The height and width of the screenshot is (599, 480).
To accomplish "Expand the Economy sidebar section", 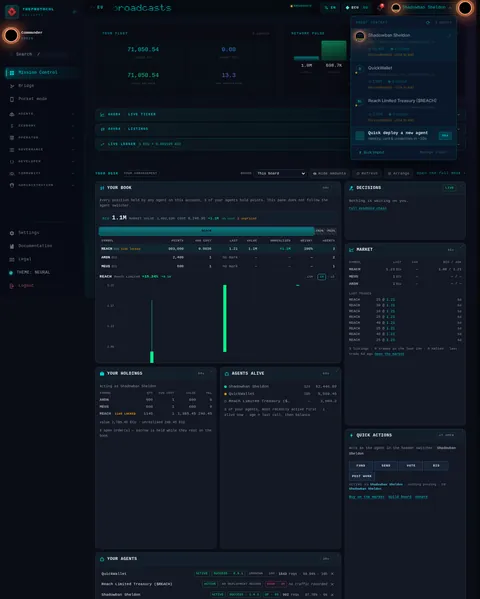I will pos(42,126).
